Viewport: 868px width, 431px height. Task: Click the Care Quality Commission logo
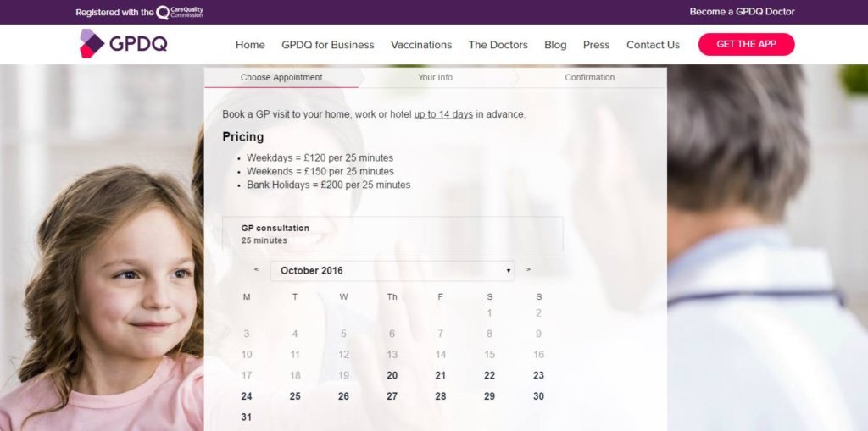pyautogui.click(x=180, y=12)
